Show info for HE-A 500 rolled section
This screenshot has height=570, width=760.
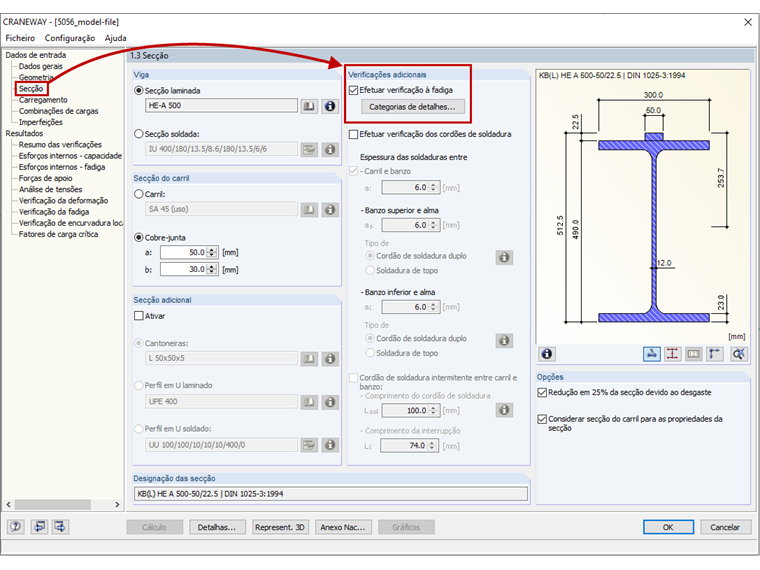click(x=330, y=106)
